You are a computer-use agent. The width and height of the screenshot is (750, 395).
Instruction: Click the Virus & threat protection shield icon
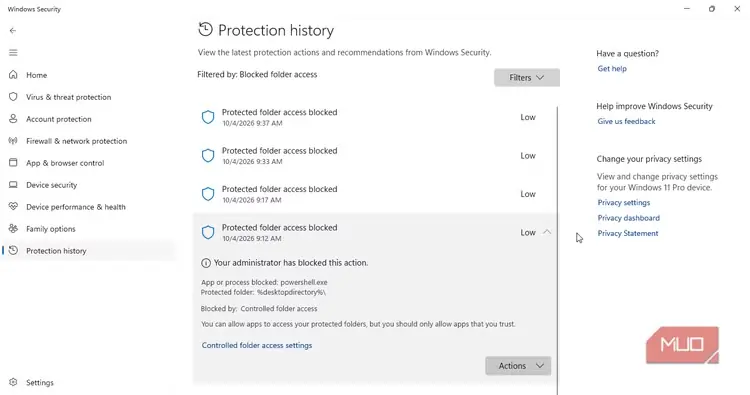click(13, 97)
